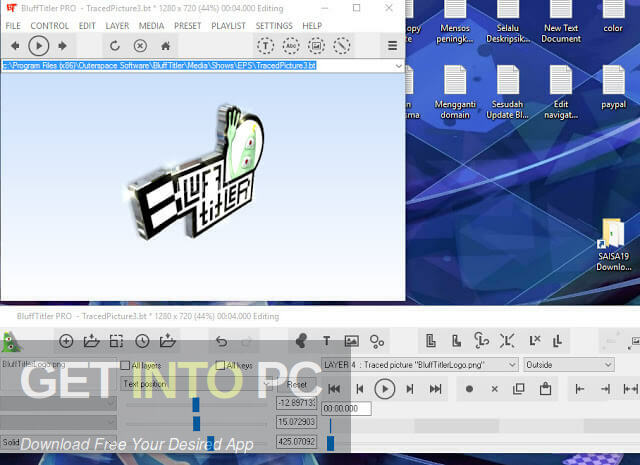
Task: Play the show from the preview window toolbar
Action: point(39,46)
